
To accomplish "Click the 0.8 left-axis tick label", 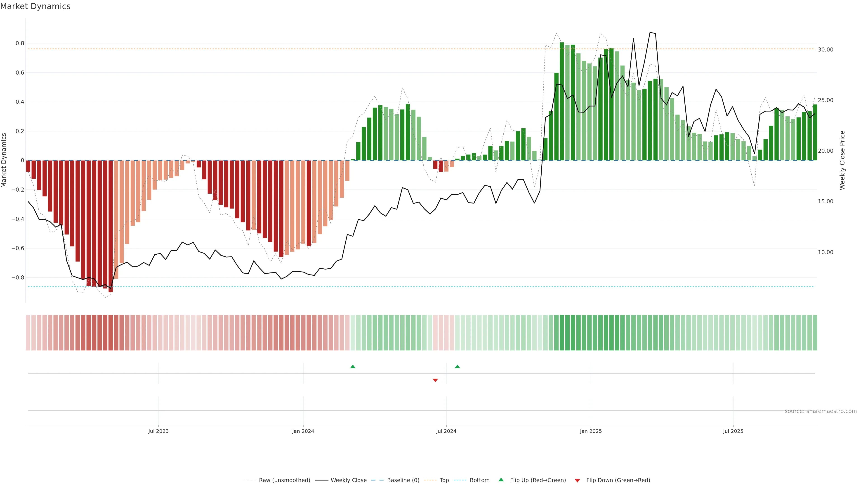I will click(x=20, y=43).
